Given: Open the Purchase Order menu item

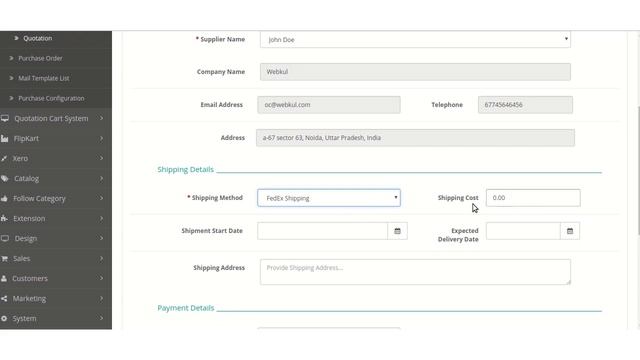Looking at the screenshot, I should pyautogui.click(x=40, y=58).
